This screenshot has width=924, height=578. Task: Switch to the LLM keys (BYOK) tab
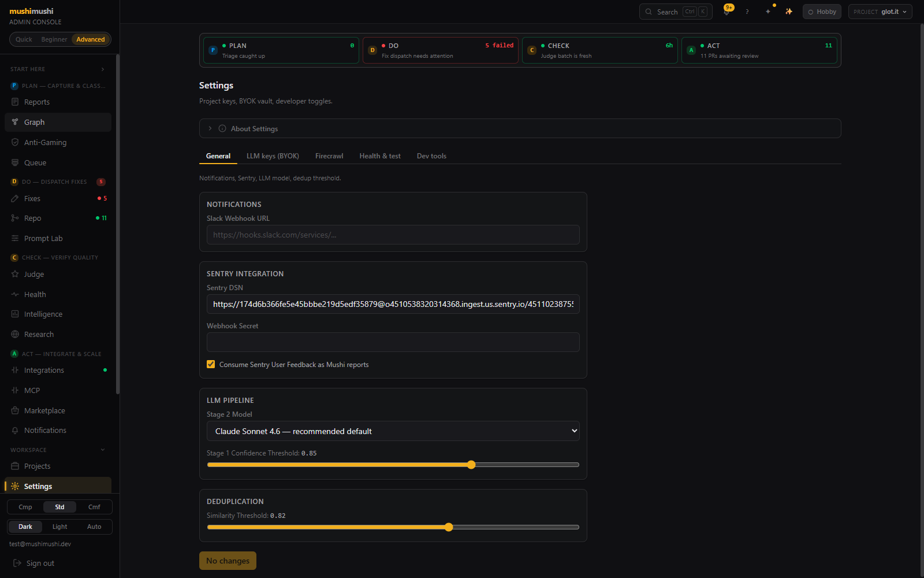pos(273,156)
